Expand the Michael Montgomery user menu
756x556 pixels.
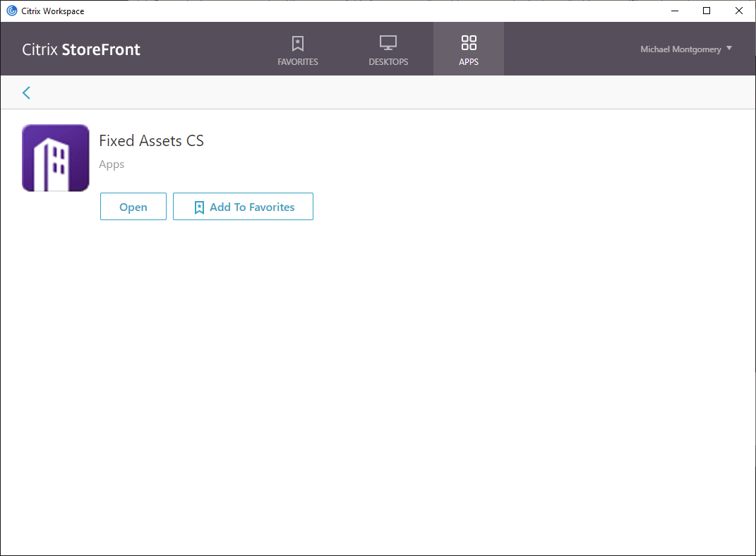[x=685, y=49]
